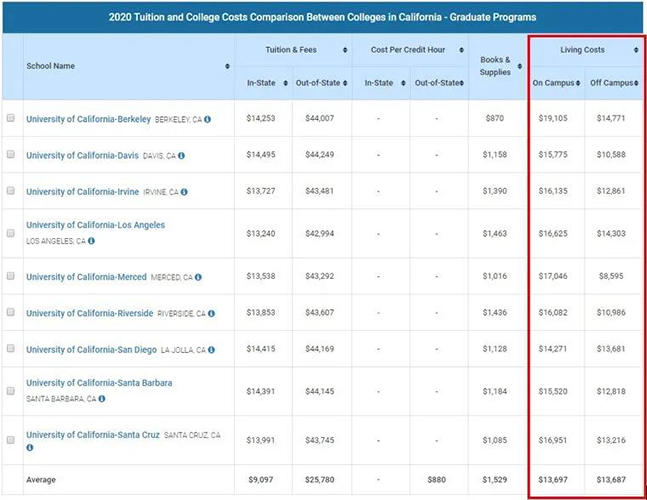647x500 pixels.
Task: Check the UC San Diego row checkbox
Action: coord(11,349)
